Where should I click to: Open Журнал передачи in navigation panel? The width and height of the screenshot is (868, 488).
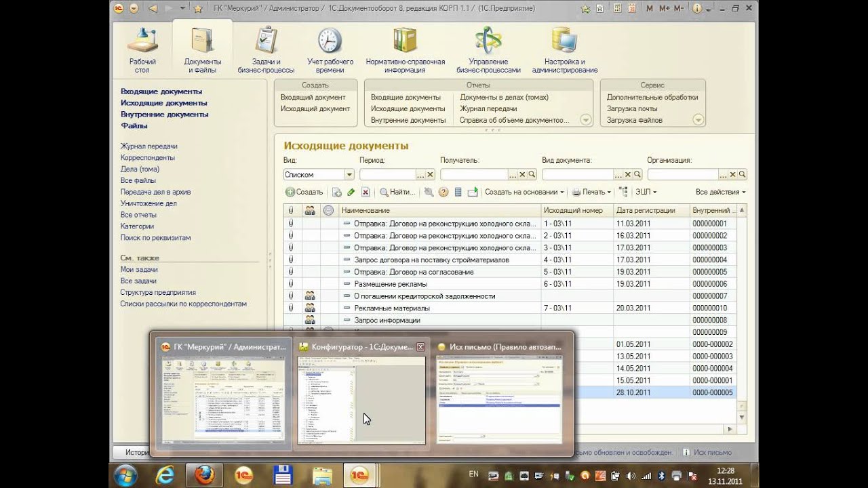pyautogui.click(x=149, y=146)
